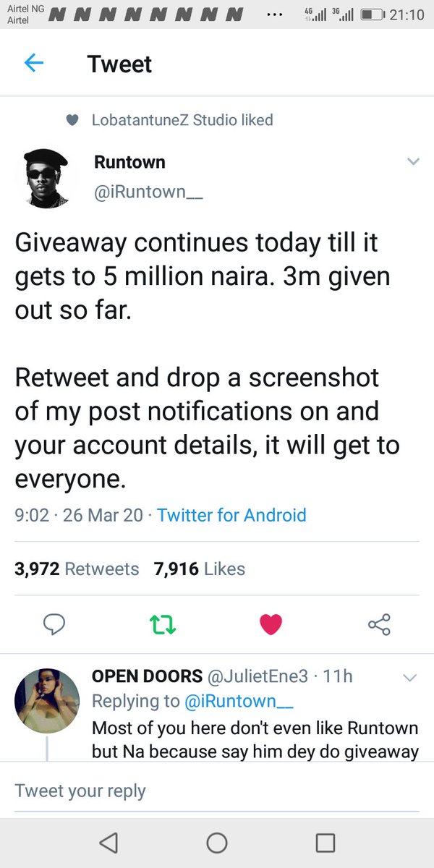Open the Twitter for Android link
Screen dimensions: 434x868
click(x=231, y=515)
